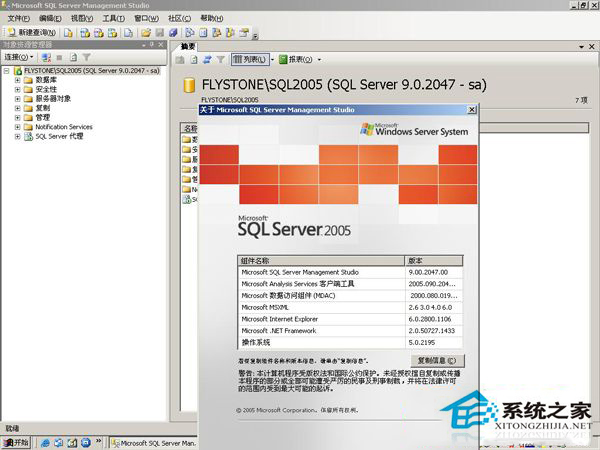Open the 社区(C) menu

[179, 18]
